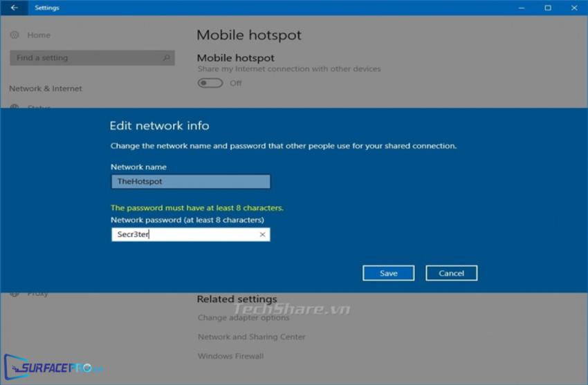Click the Network name field TheHotspot
The image size is (588, 385).
[x=190, y=182]
